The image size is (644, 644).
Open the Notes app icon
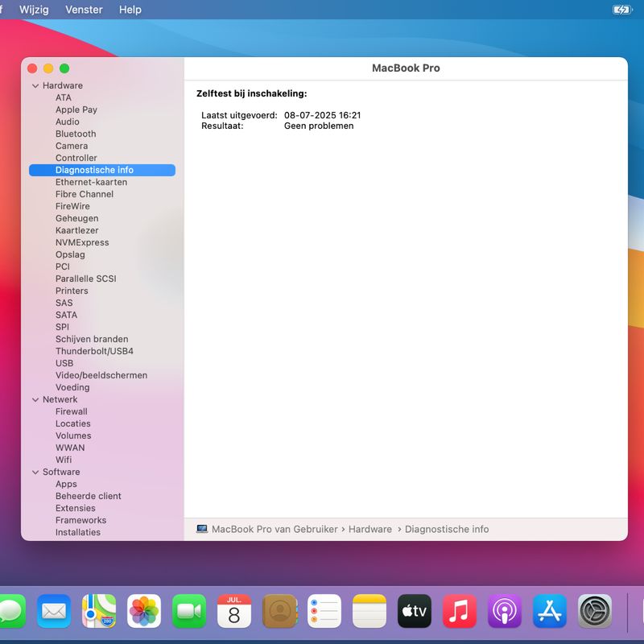coord(369,611)
